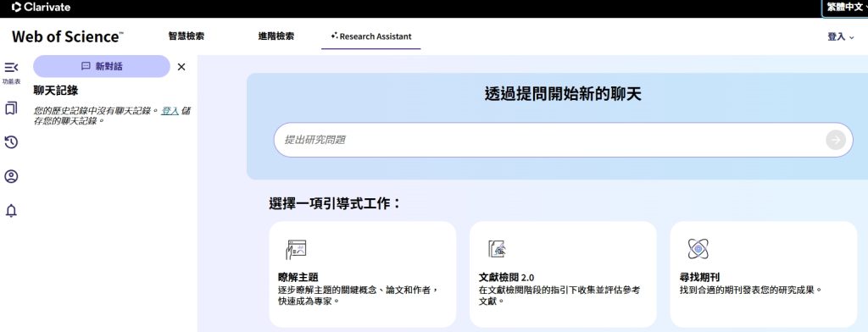868x332 pixels.
Task: Click the 瞭解主題 card icon
Action: pos(296,249)
